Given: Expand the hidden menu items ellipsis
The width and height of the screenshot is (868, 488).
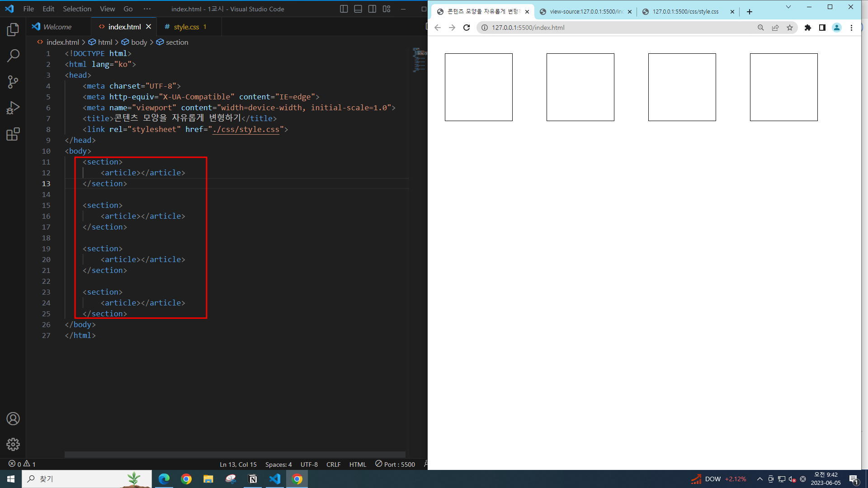Looking at the screenshot, I should point(147,9).
